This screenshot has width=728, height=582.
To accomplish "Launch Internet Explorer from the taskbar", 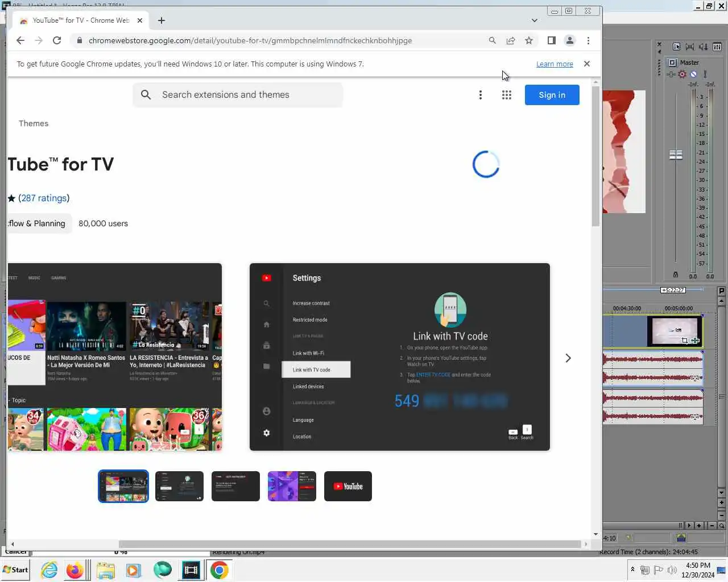I will [x=49, y=570].
